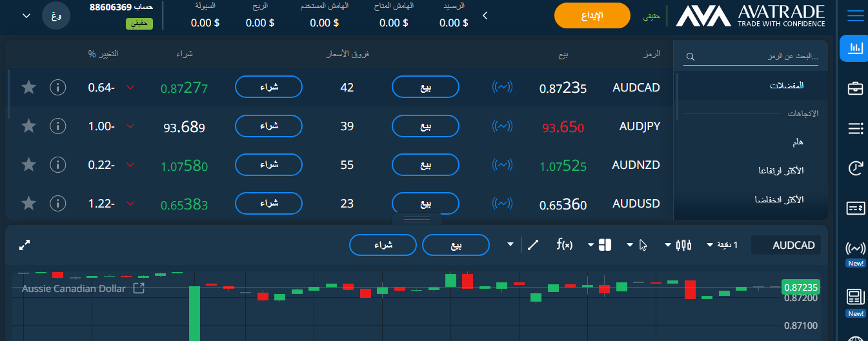Screen dimensions: 868x341
Task: Open signals for the AUDCAD row
Action: (x=503, y=87)
